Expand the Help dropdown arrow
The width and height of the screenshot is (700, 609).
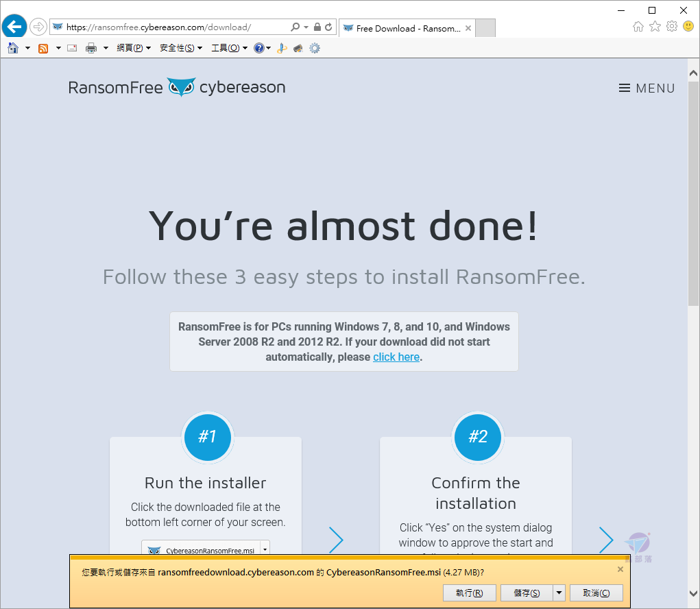tap(268, 48)
